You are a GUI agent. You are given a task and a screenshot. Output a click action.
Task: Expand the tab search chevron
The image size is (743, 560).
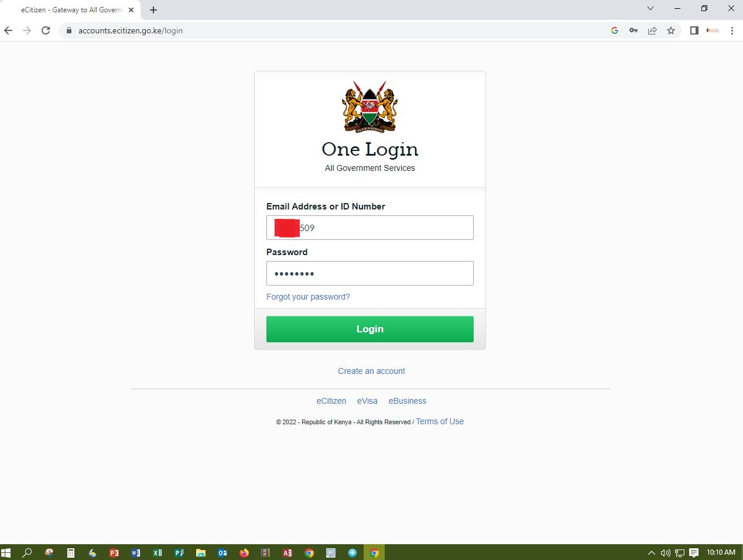pos(650,8)
